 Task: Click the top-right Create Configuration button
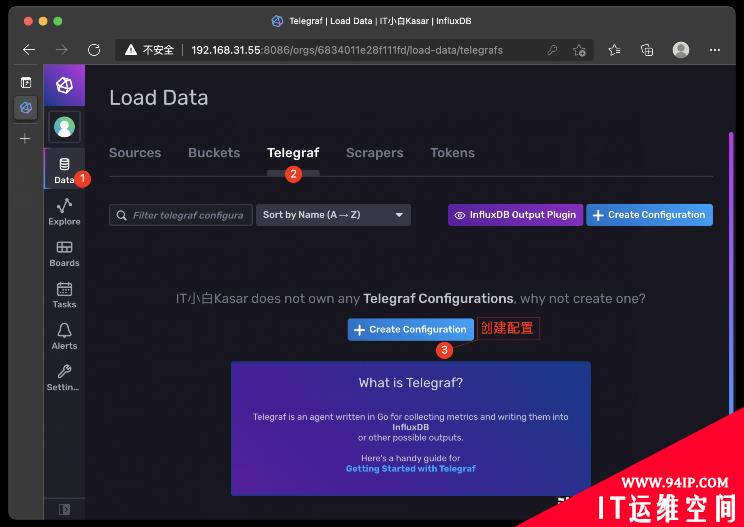650,215
